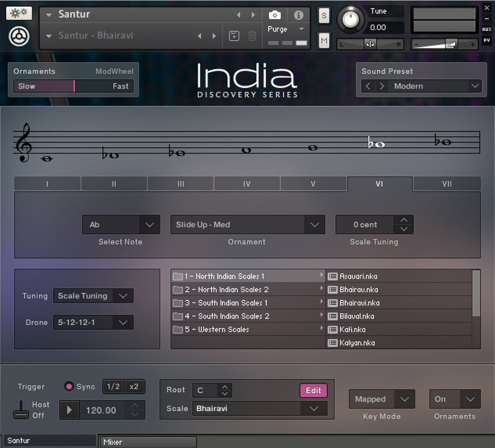Go to the previous instrument arrow beside Santur
Image resolution: width=495 pixels, height=448 pixels.
point(238,15)
